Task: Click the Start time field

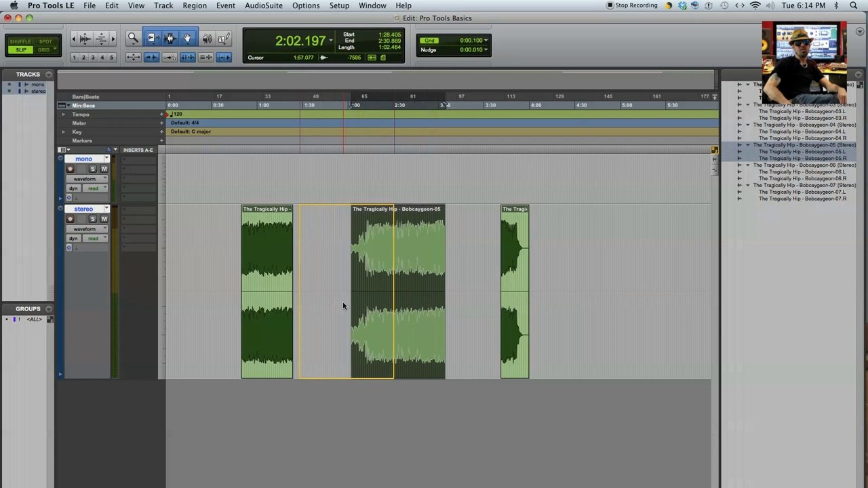Action: (x=389, y=35)
